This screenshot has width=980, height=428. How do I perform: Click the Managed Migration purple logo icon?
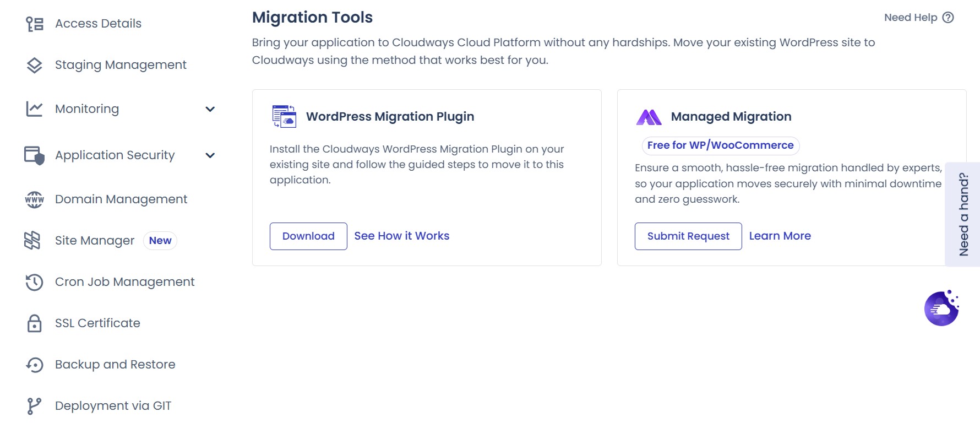click(x=649, y=117)
